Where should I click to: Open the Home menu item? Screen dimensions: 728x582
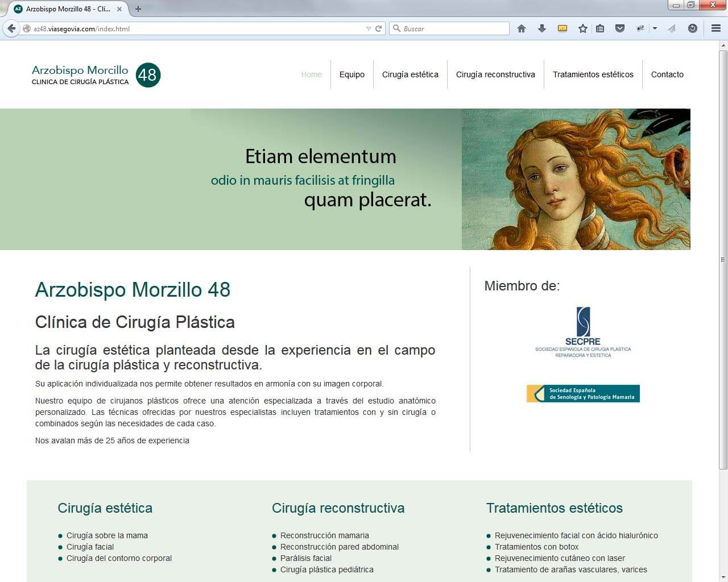click(x=311, y=74)
